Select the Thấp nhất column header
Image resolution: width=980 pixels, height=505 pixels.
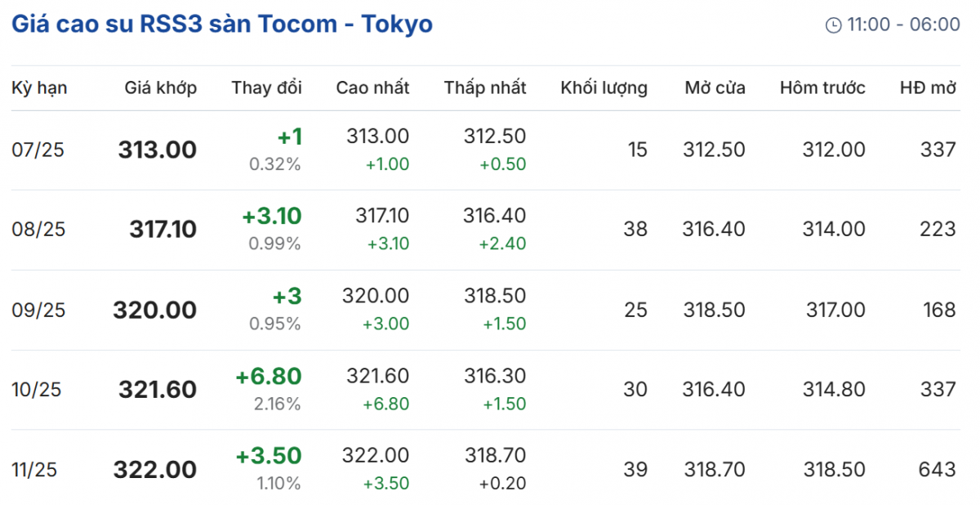coord(485,88)
